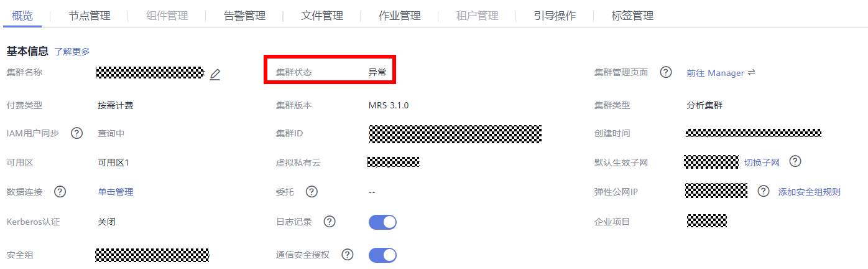Go to the 作业管理 tab
This screenshot has height=269, width=868.
[399, 16]
